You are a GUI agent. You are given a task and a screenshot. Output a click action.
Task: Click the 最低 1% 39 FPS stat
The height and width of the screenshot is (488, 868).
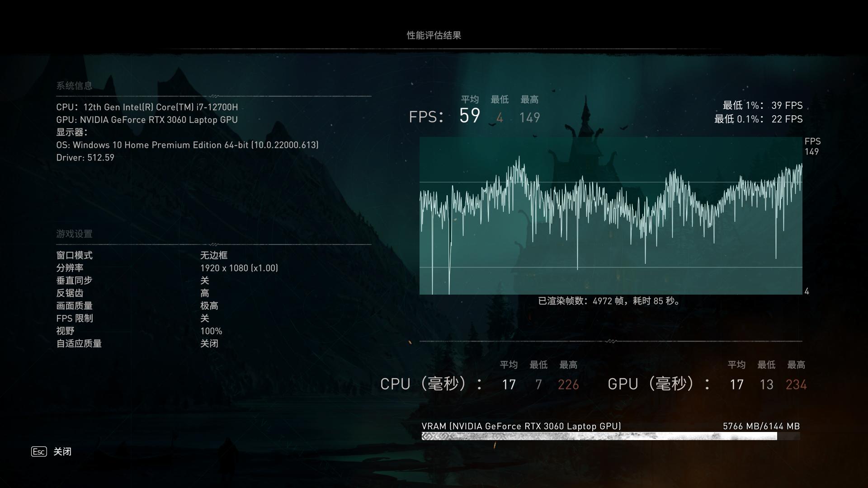(x=763, y=105)
